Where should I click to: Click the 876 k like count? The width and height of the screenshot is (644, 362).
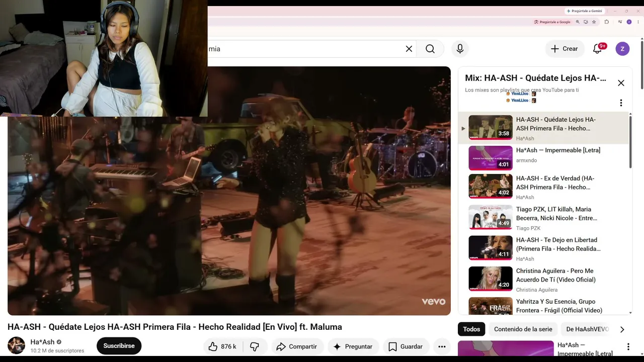tap(228, 346)
